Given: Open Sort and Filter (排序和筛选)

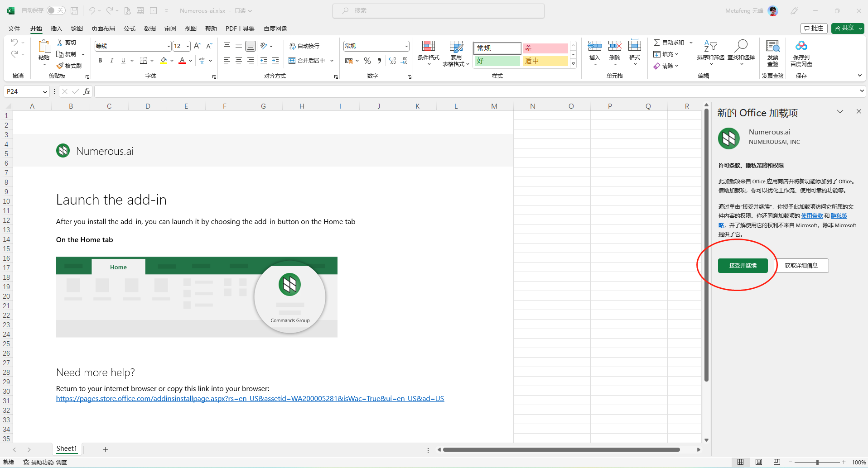Looking at the screenshot, I should (x=710, y=52).
